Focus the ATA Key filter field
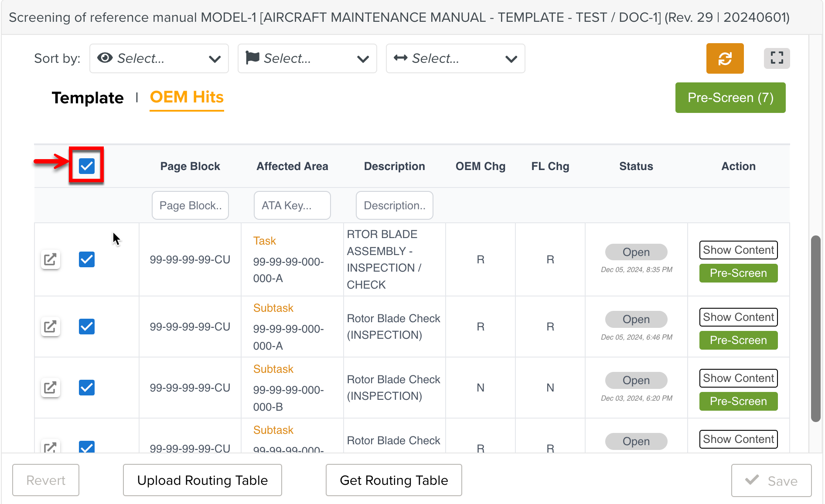The width and height of the screenshot is (825, 504). tap(292, 205)
